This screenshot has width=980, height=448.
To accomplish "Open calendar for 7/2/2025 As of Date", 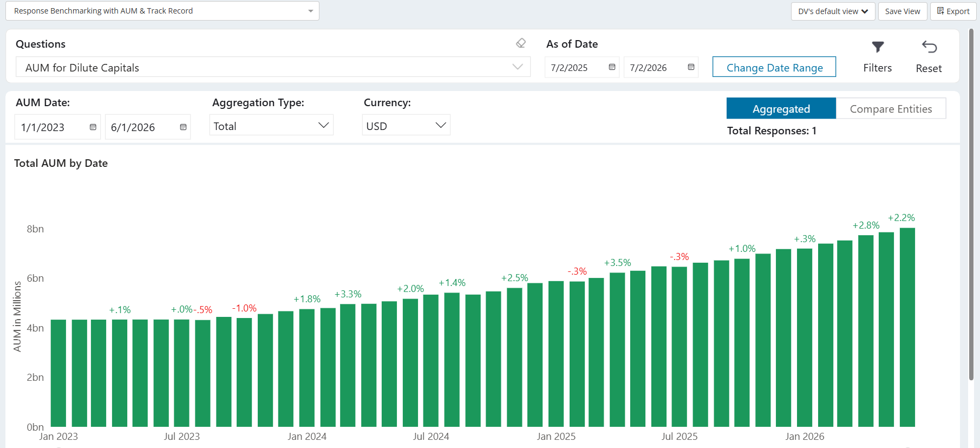I will click(612, 67).
